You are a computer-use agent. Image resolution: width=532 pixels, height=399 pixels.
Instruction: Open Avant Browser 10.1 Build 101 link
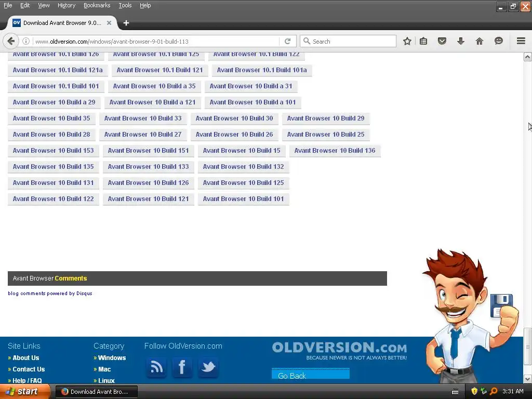pos(56,86)
